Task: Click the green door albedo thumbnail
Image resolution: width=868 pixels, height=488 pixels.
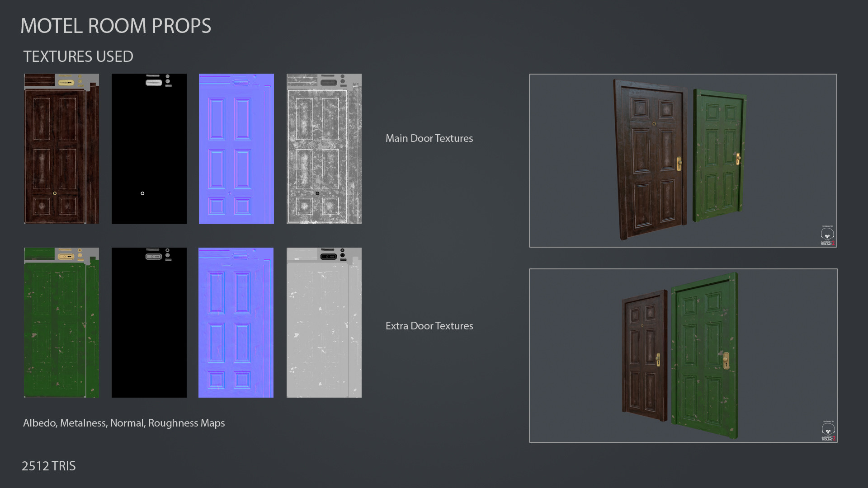Action: (x=61, y=323)
